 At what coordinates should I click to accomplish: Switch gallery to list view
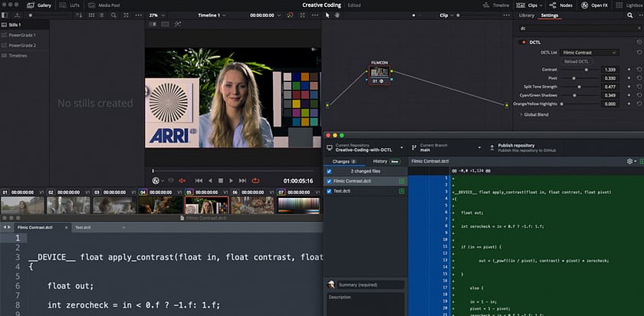click(101, 15)
